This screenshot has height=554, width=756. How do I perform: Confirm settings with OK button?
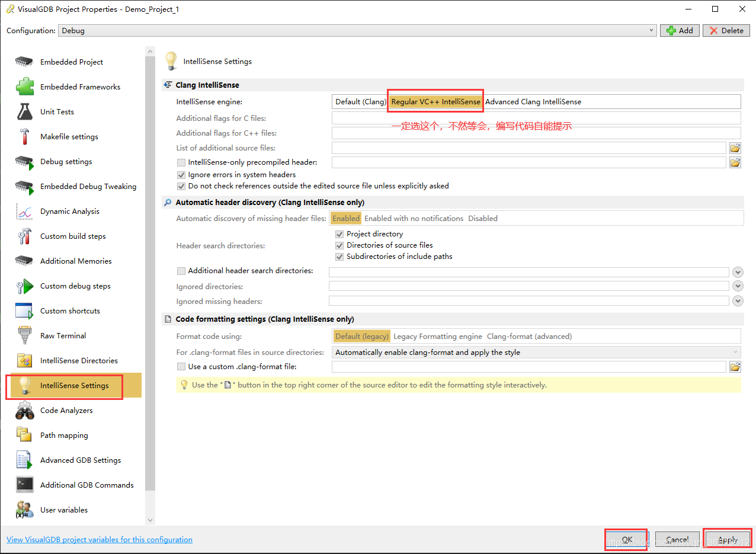coord(627,540)
